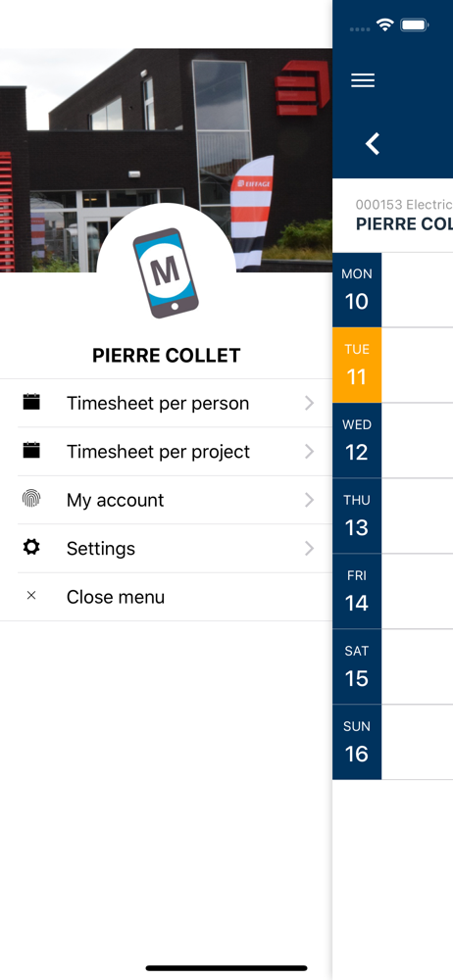Expand Timesheet per project chevron
Image resolution: width=453 pixels, height=980 pixels.
[309, 451]
